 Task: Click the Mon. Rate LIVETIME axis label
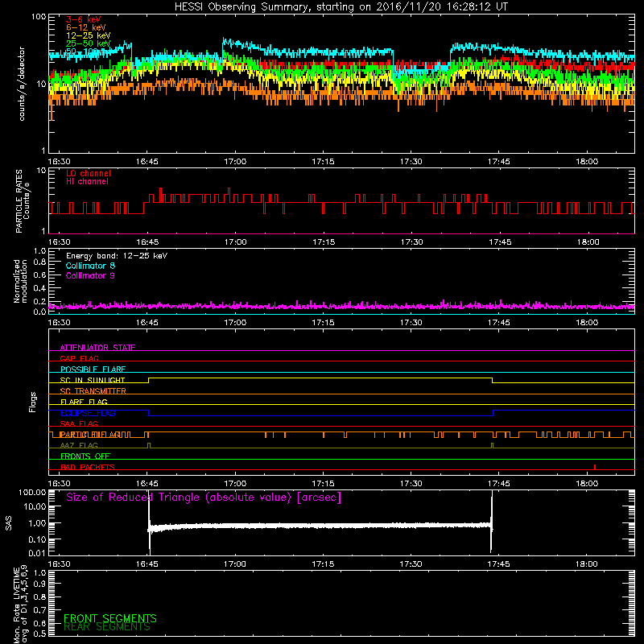click(x=21, y=605)
